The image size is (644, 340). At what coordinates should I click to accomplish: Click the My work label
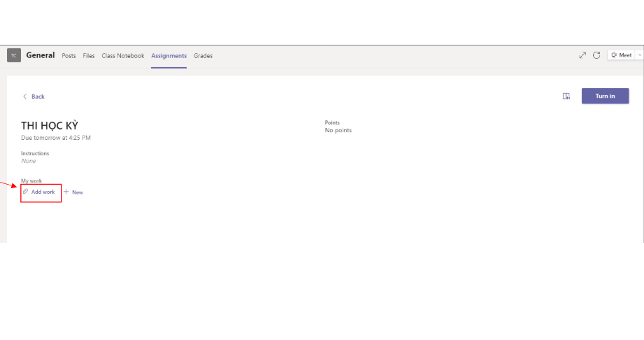pos(31,180)
